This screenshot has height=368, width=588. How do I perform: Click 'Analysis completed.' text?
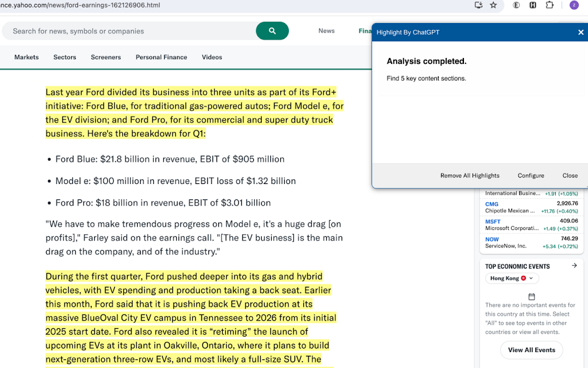coord(427,61)
